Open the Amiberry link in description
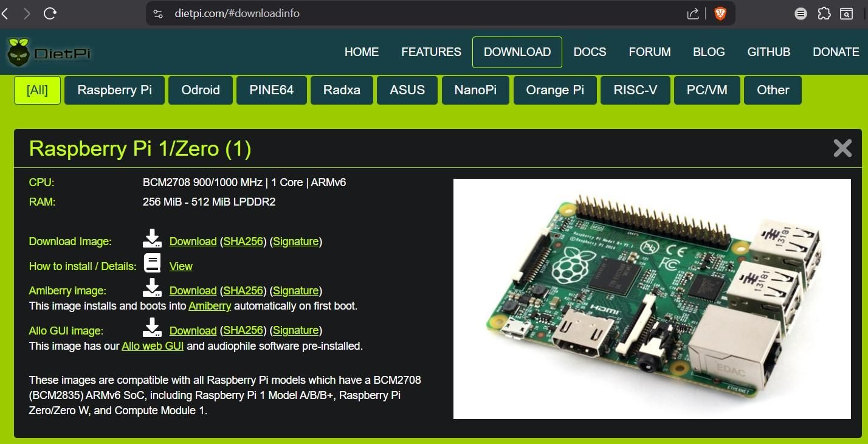Screen dimensions: 868x444 tap(210, 306)
